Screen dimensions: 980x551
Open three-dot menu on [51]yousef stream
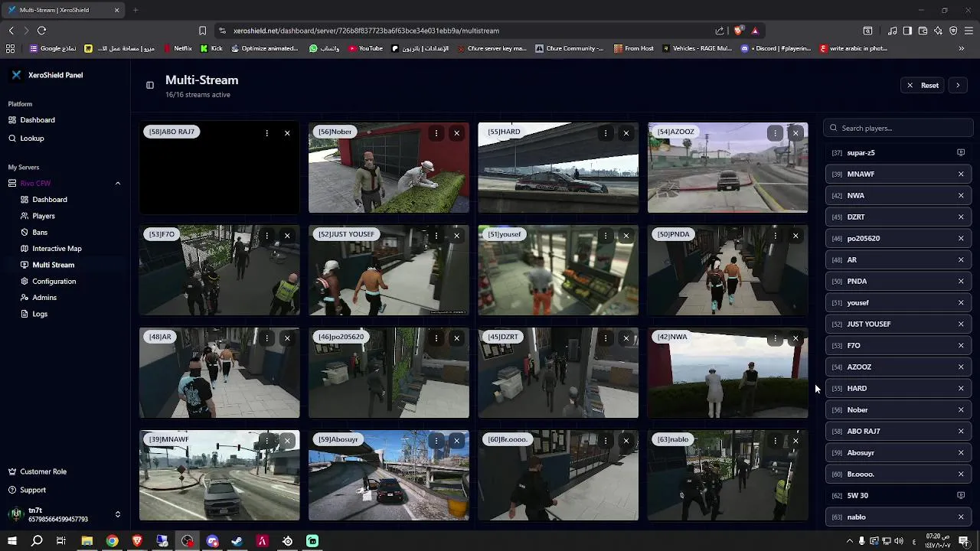coord(605,236)
